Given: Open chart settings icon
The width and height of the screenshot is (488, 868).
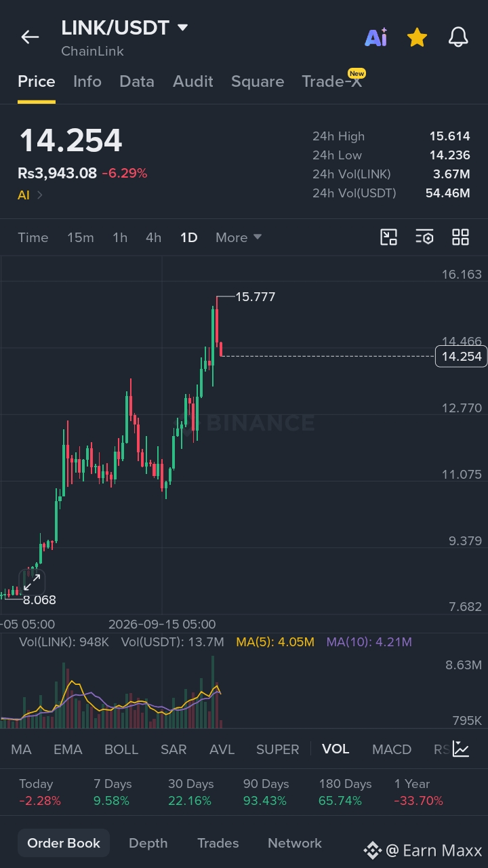Looking at the screenshot, I should (424, 237).
